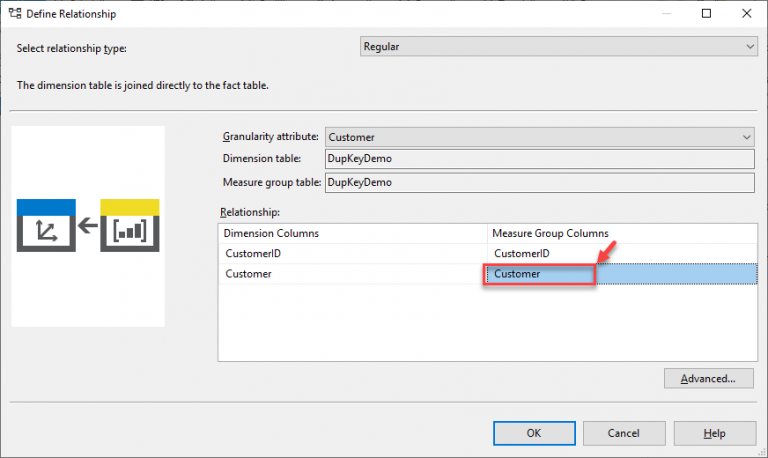Click the Measure Group Columns header
The width and height of the screenshot is (768, 458).
coord(620,233)
